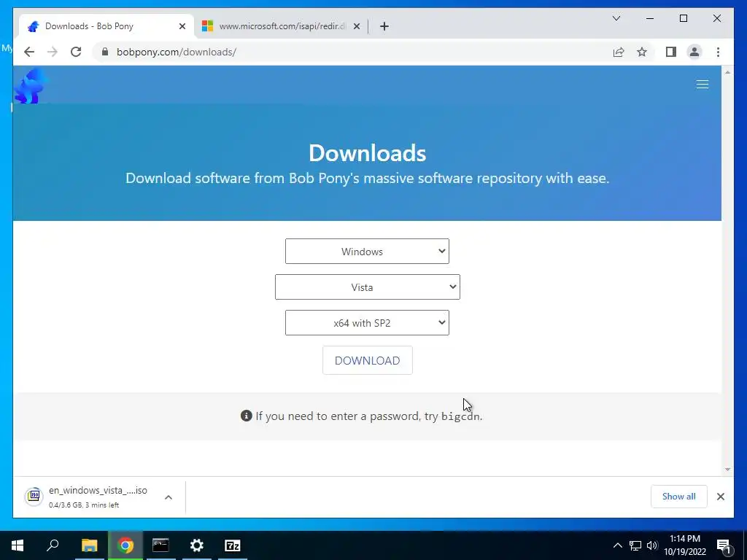747x560 pixels.
Task: Open the x64 with SP2 edition dropdown
Action: [367, 323]
